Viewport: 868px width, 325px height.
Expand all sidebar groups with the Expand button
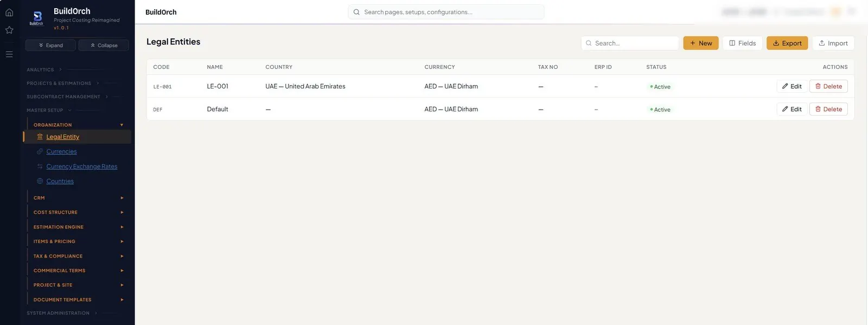tap(50, 45)
